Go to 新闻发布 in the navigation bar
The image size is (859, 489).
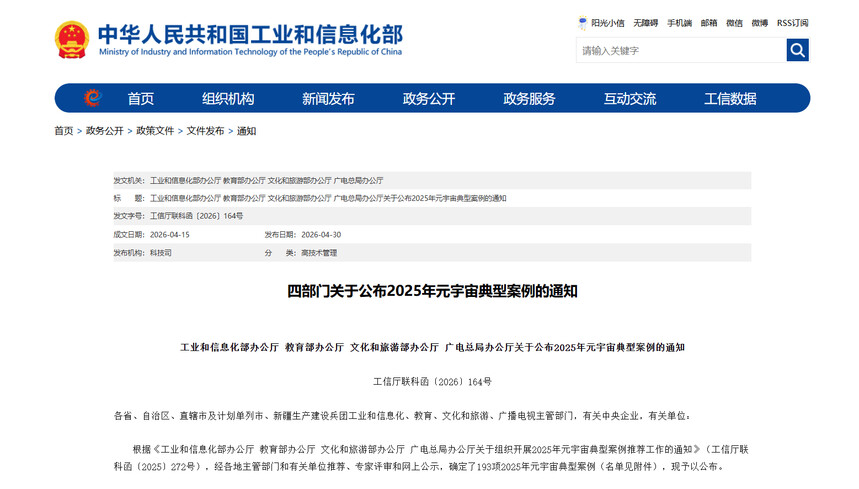pyautogui.click(x=328, y=99)
